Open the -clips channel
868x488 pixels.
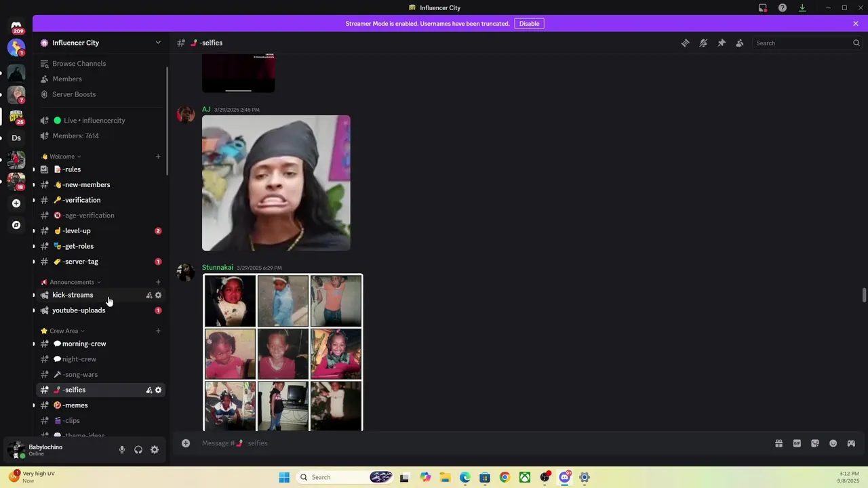pyautogui.click(x=100, y=420)
